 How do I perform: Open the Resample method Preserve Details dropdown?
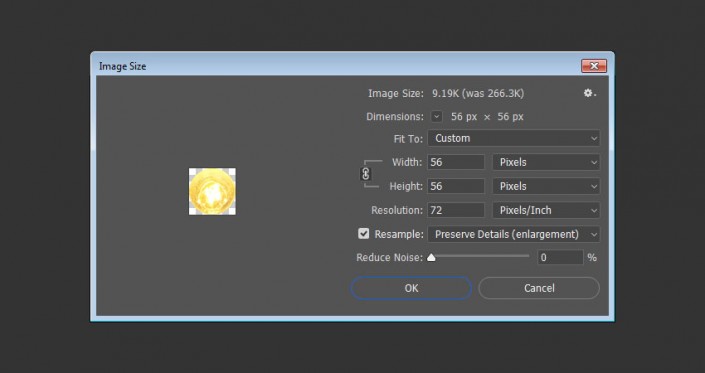pos(513,234)
